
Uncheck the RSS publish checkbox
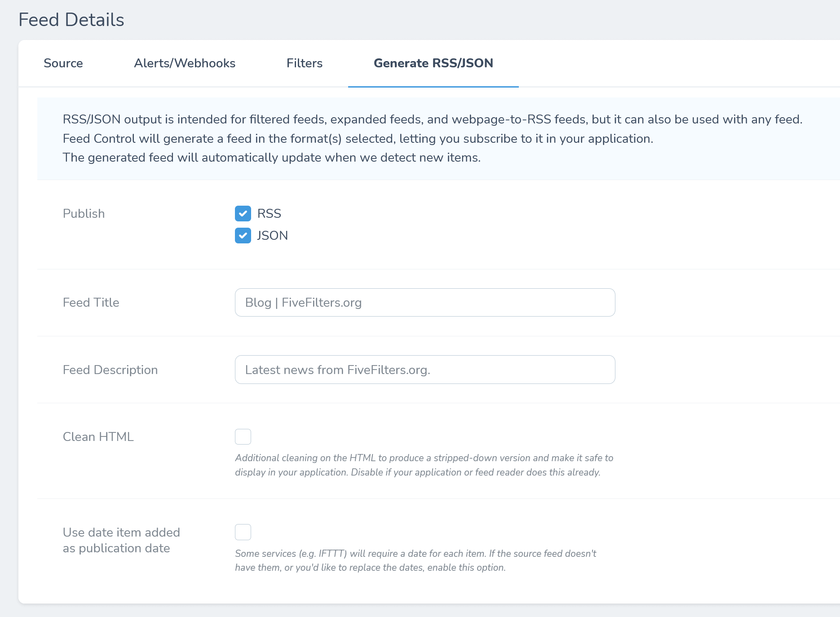click(243, 214)
